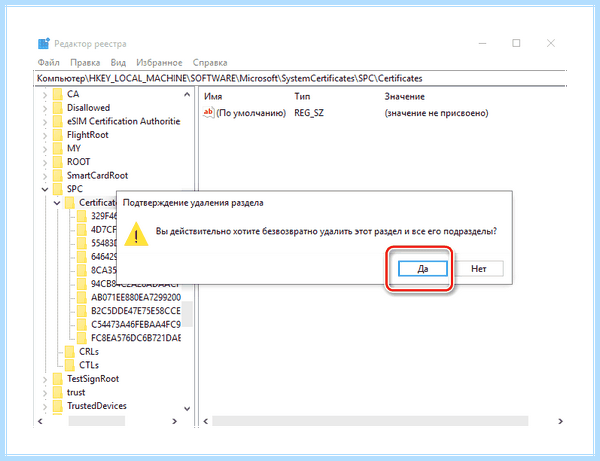Collapse the Certificates key
600x461 pixels.
coord(57,203)
